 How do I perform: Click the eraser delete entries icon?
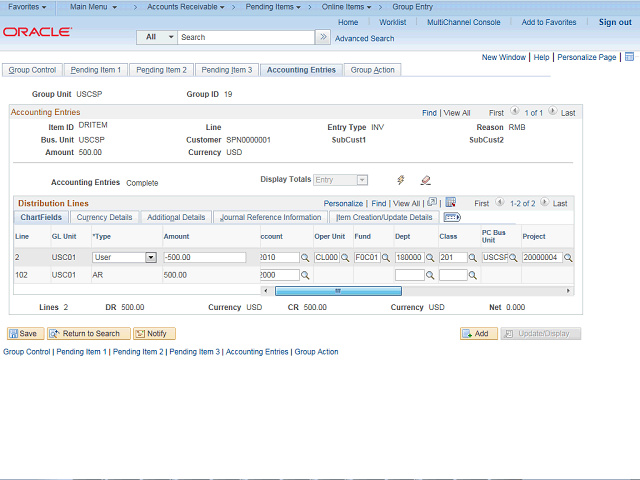[x=425, y=180]
